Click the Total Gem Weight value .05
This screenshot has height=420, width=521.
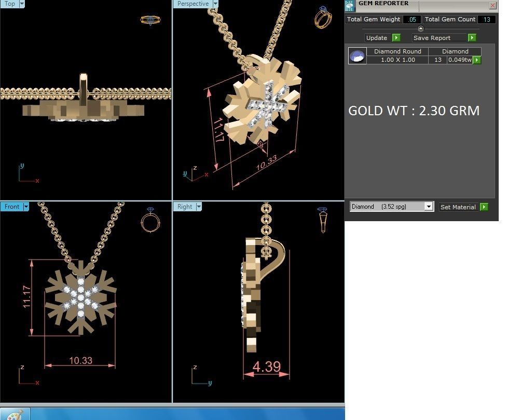coord(412,19)
